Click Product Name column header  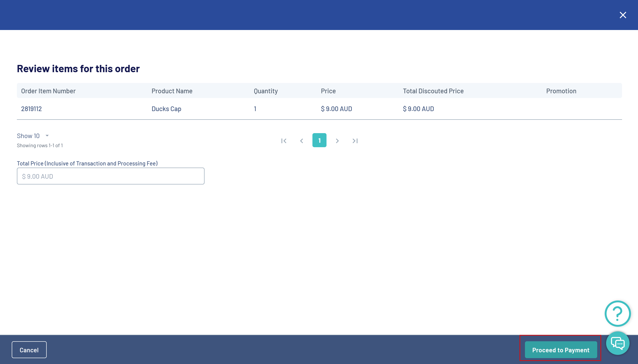point(172,91)
